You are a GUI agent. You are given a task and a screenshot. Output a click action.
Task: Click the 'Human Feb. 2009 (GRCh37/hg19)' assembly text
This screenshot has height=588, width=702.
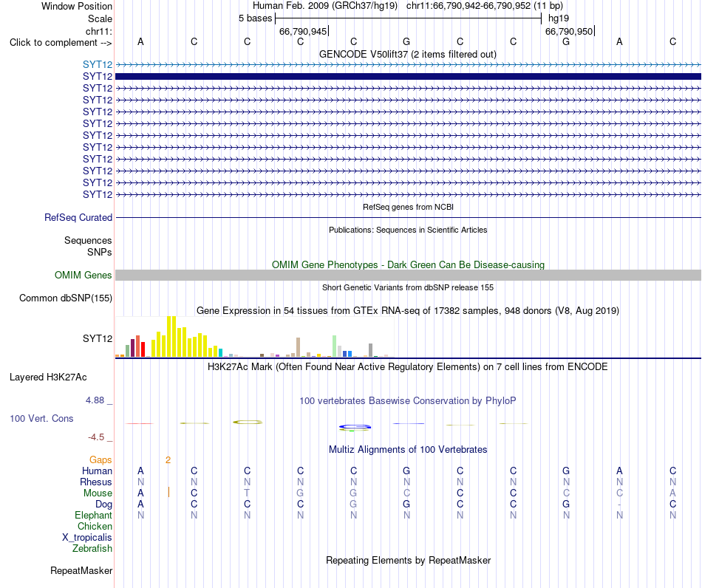[x=325, y=6]
